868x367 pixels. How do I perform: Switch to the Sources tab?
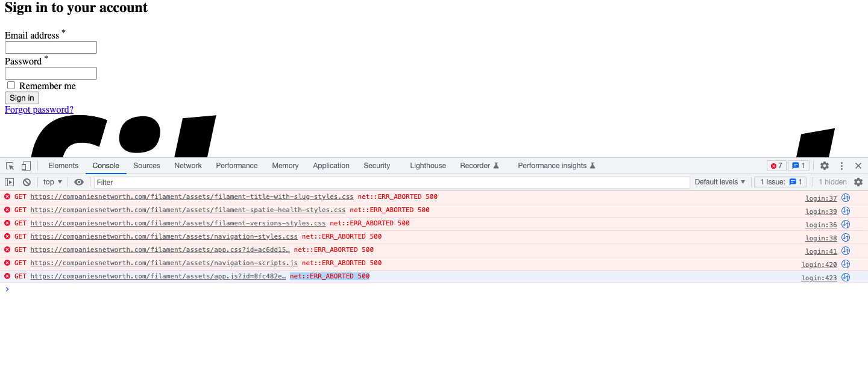146,165
